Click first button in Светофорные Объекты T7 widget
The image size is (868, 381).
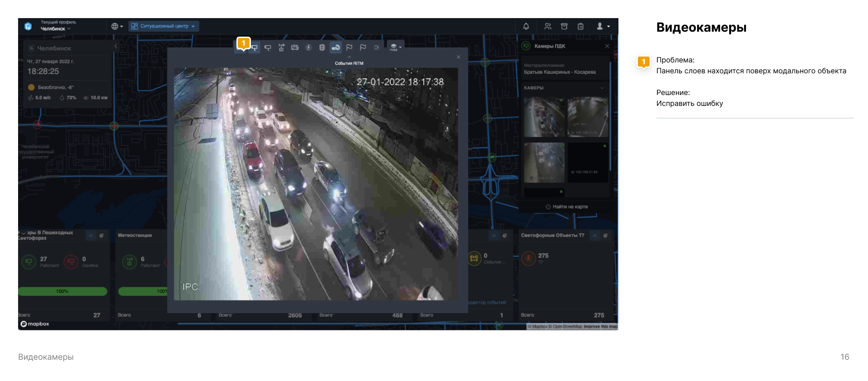pyautogui.click(x=595, y=235)
